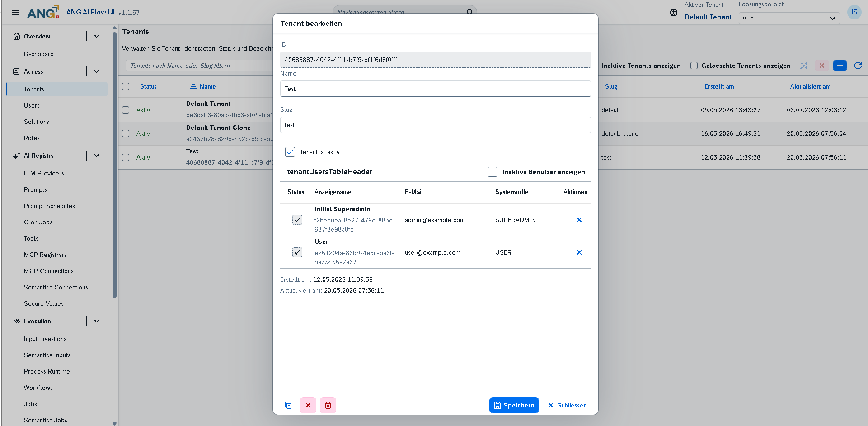Save tenant with Speichern button
The width and height of the screenshot is (868, 426).
point(514,405)
